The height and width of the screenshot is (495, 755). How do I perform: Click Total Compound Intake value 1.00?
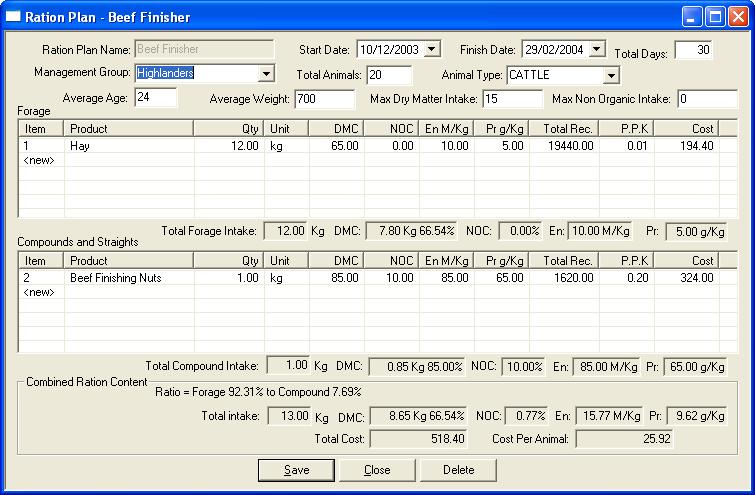pos(288,365)
